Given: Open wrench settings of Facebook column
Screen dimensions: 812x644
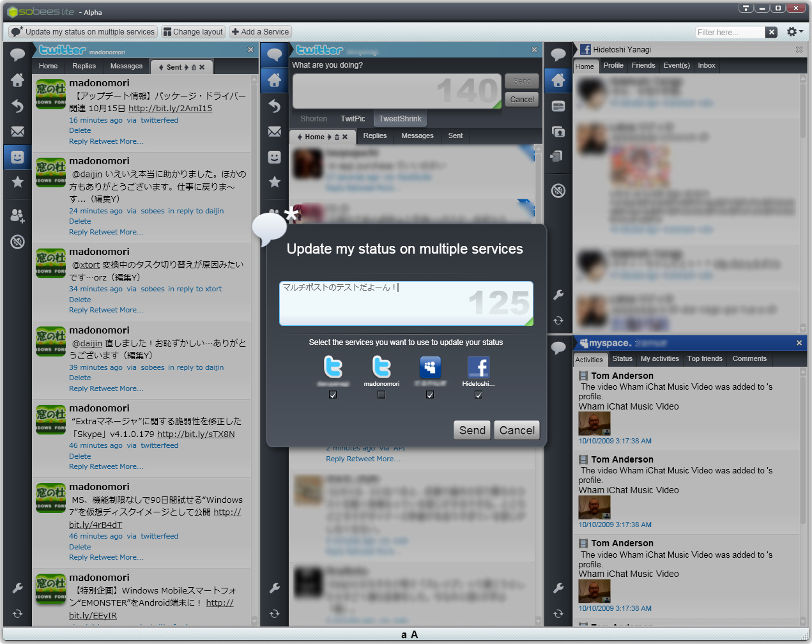Looking at the screenshot, I should (x=558, y=295).
